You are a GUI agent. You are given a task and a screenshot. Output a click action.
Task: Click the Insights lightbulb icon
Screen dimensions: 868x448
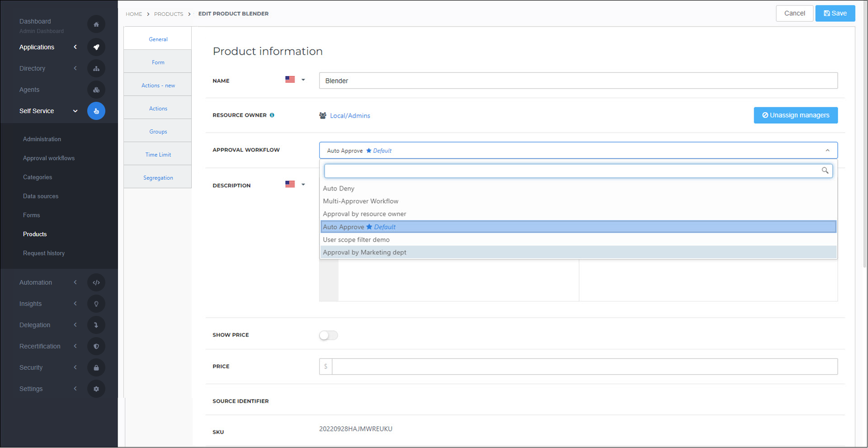pos(96,304)
